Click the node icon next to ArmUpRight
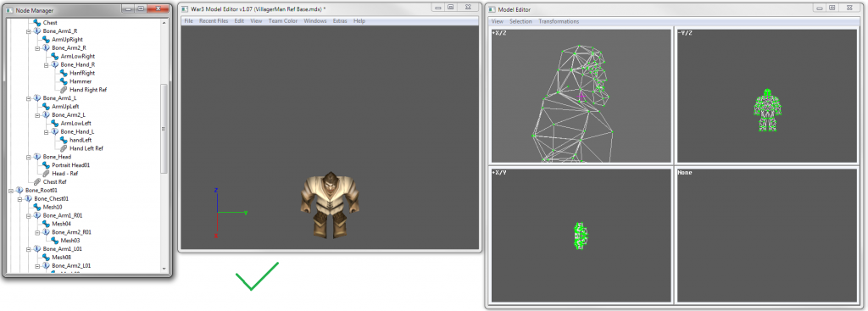Image resolution: width=868 pixels, height=311 pixels. click(x=46, y=40)
